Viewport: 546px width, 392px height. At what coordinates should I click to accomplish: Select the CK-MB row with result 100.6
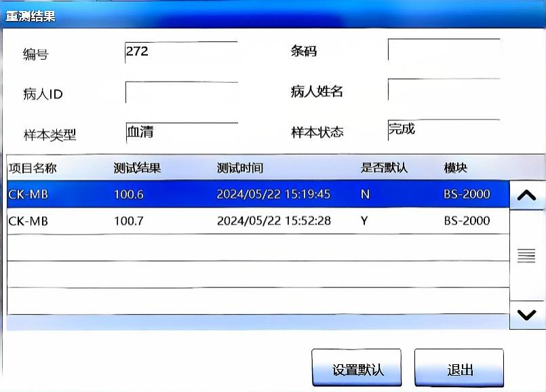pyautogui.click(x=257, y=195)
